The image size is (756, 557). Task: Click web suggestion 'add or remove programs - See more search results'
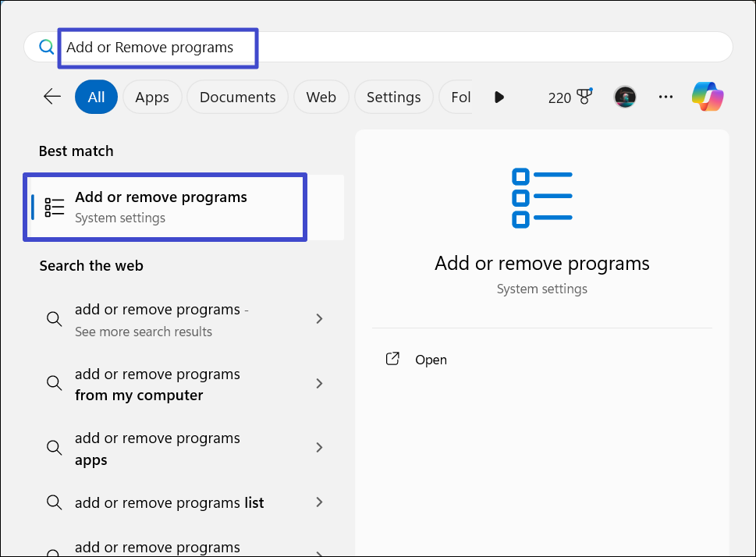(x=185, y=320)
